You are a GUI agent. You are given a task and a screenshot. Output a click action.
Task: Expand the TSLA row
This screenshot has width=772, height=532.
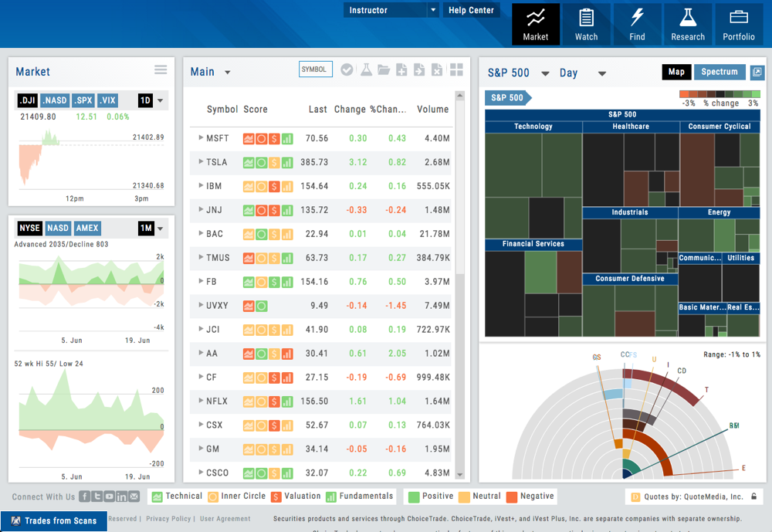(x=201, y=161)
